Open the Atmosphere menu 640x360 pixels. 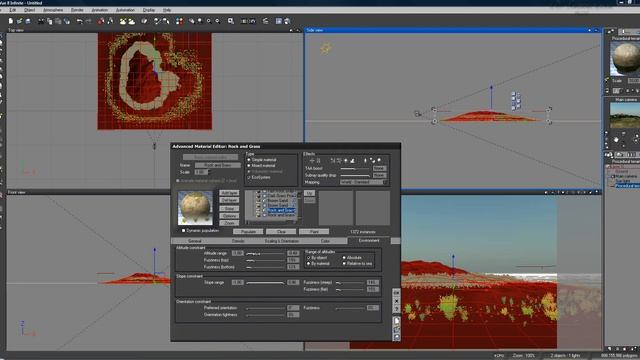[x=53, y=10]
